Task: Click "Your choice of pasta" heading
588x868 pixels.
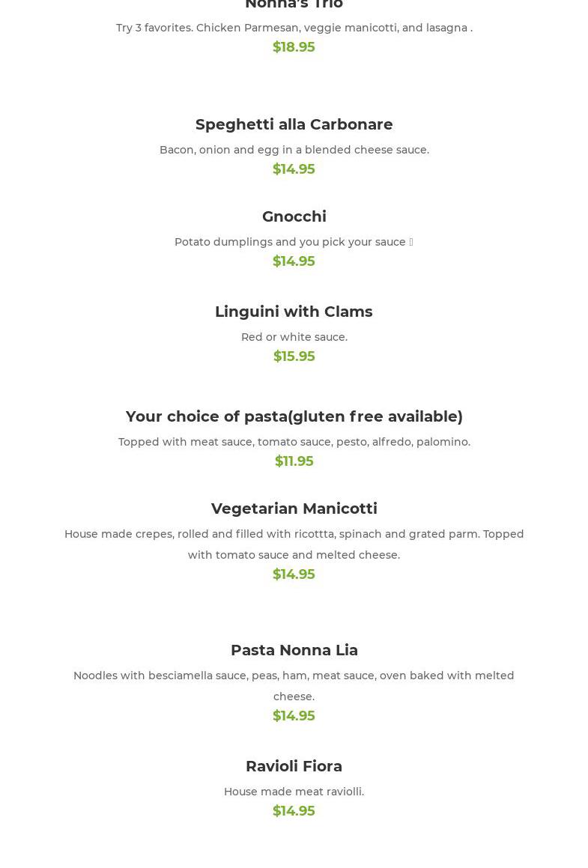Action: coord(294,416)
